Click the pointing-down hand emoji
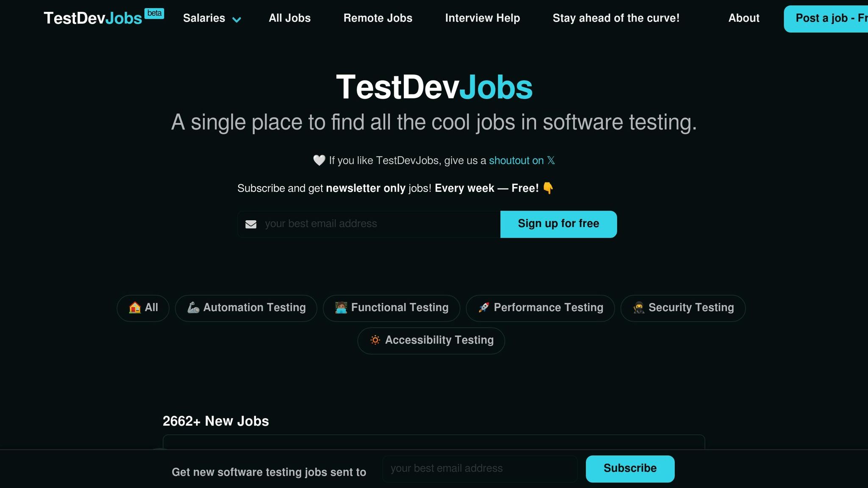The width and height of the screenshot is (868, 488). [548, 188]
